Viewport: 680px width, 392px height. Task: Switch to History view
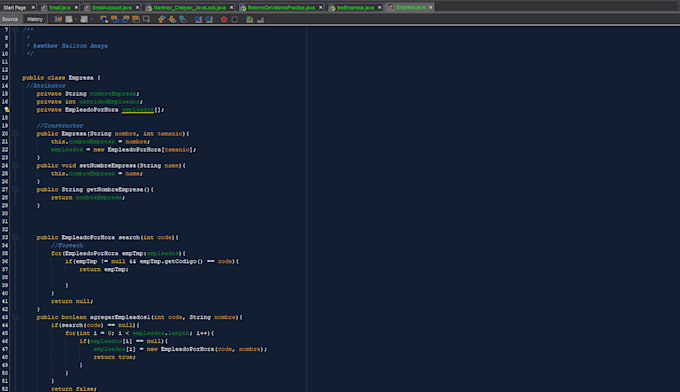[x=35, y=19]
